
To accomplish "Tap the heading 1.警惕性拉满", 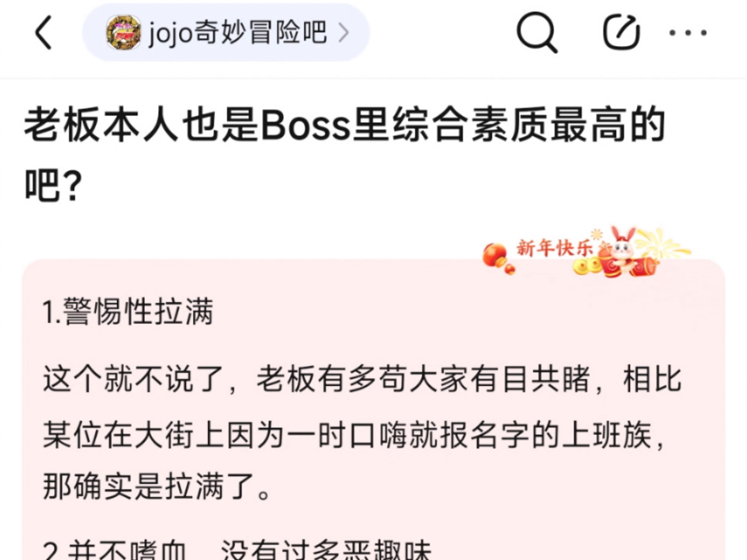I will click(x=128, y=312).
